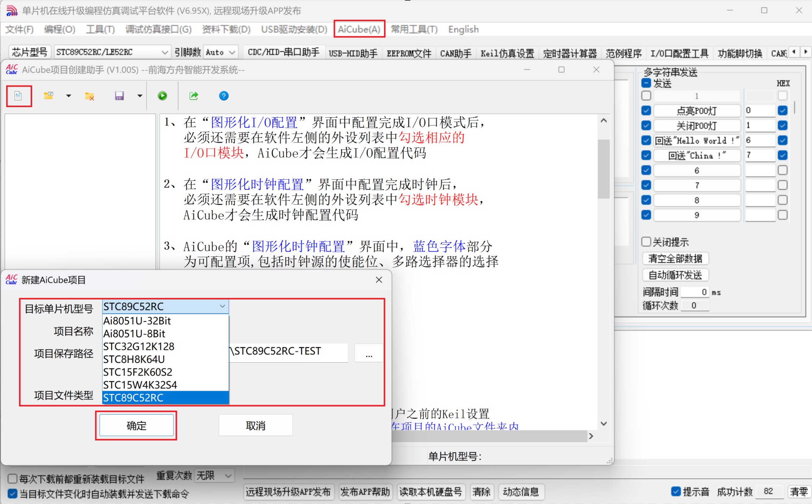The height and width of the screenshot is (504, 812).
Task: Click the help text vertical scrollbar thumb
Action: click(x=603, y=168)
